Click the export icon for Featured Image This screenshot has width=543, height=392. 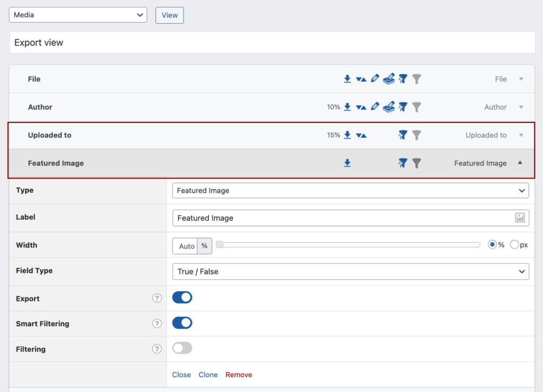coord(347,163)
